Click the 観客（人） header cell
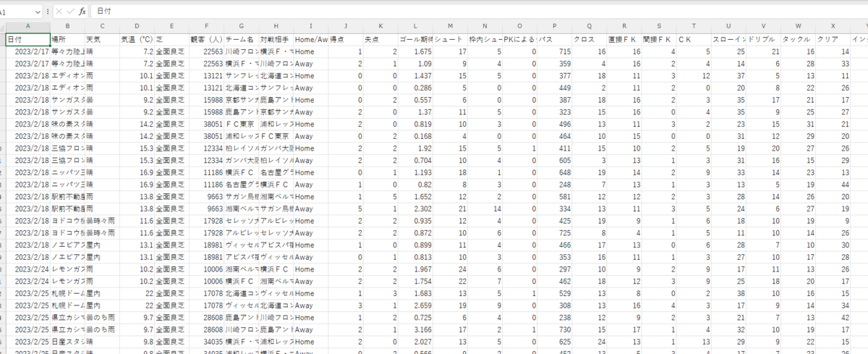 pos(207,38)
